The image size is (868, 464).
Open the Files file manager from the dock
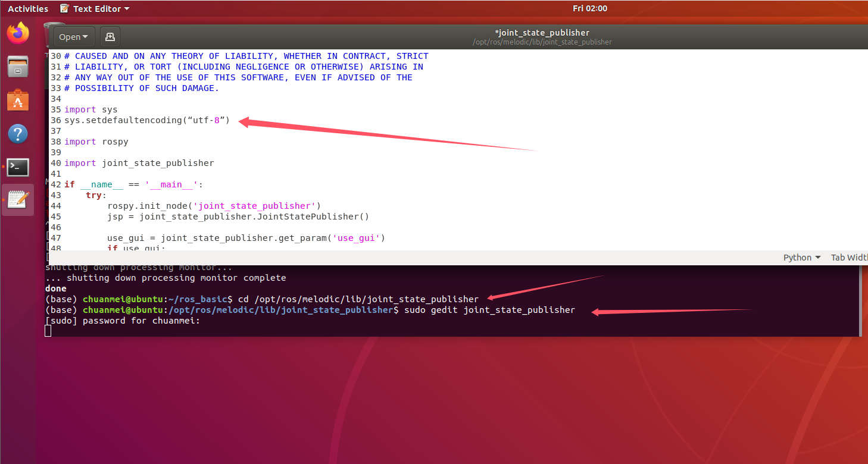coord(17,67)
